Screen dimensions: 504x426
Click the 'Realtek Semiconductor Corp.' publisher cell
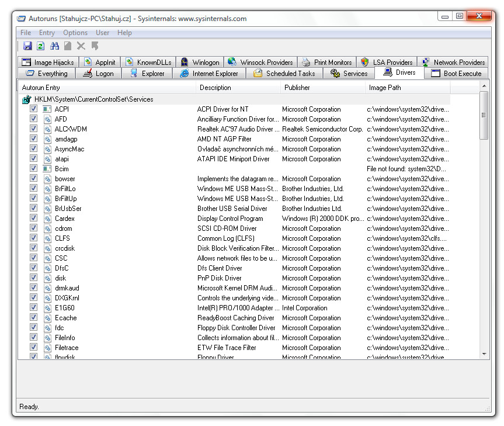(x=322, y=129)
